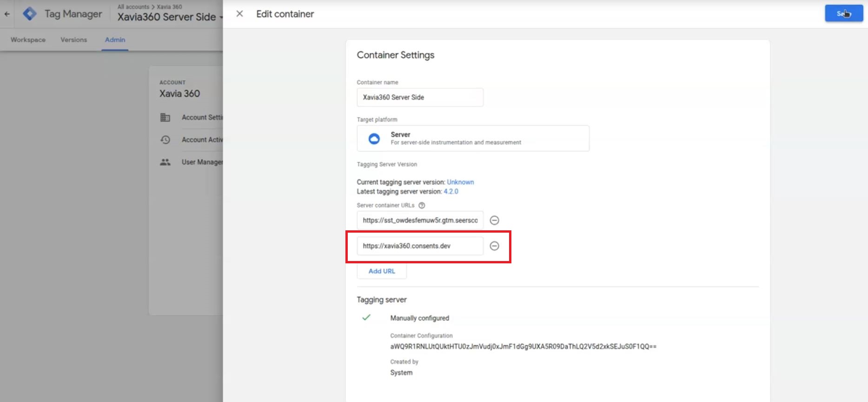Click the Manually configured tagging server text
Image resolution: width=868 pixels, height=402 pixels.
click(419, 318)
